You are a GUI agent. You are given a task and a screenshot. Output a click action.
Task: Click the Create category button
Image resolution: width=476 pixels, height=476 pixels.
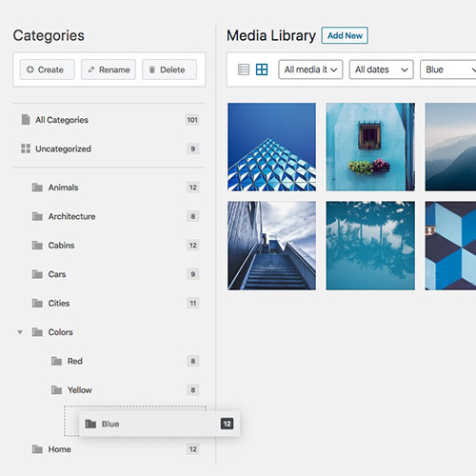(47, 69)
